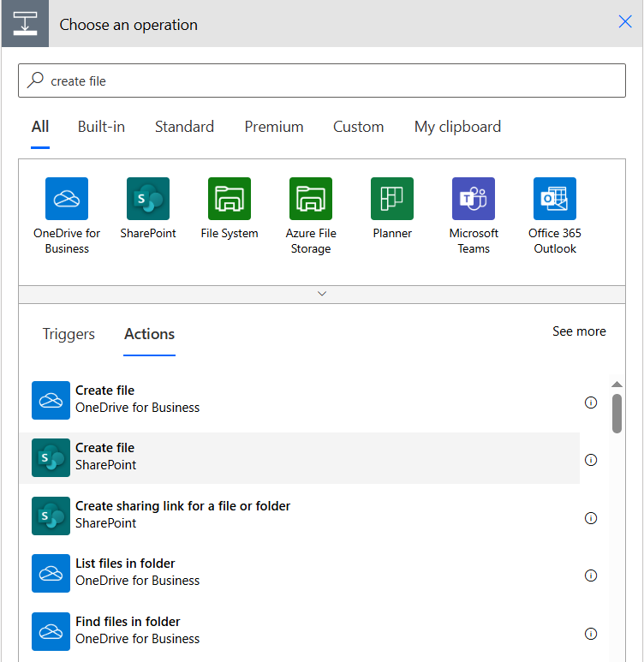Click the OneDrive icon beside Create file

click(51, 400)
